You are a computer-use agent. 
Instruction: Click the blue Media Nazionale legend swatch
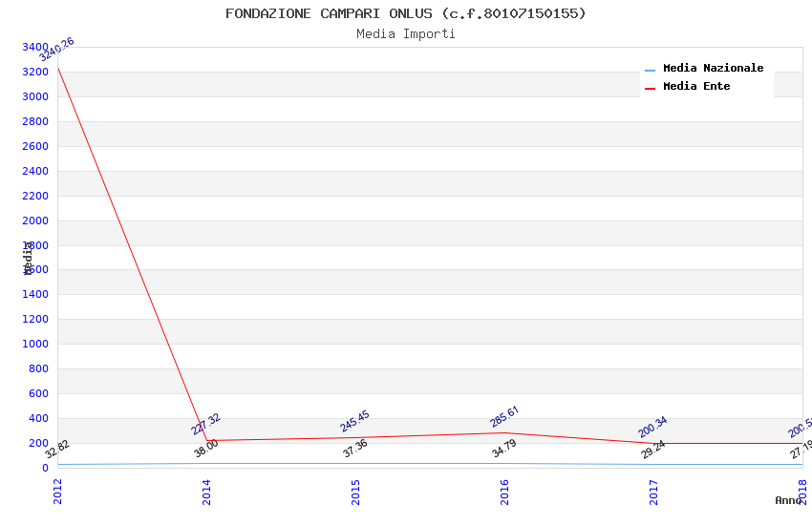[x=650, y=70]
